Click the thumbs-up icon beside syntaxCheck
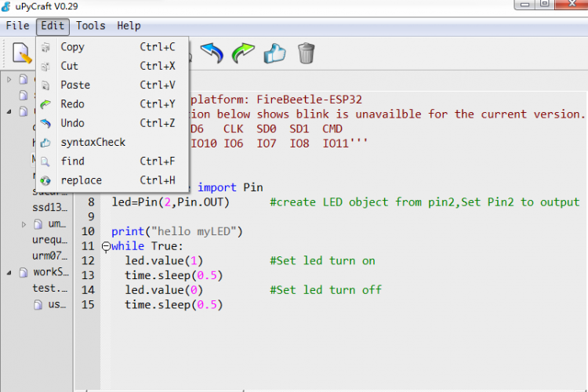 45,143
